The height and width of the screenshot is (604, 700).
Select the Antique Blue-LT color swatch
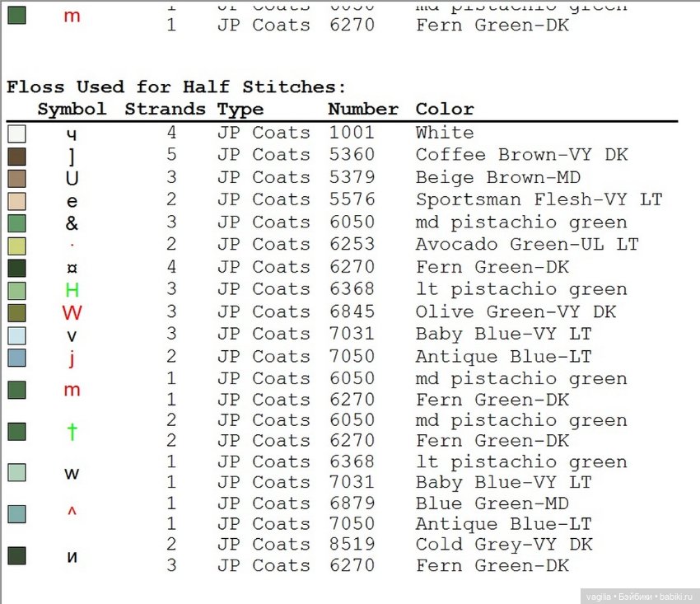click(x=16, y=357)
